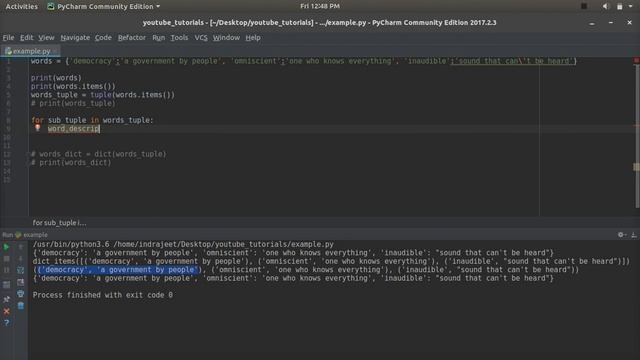Open the Tools menu
The height and width of the screenshot is (360, 640).
[179, 38]
